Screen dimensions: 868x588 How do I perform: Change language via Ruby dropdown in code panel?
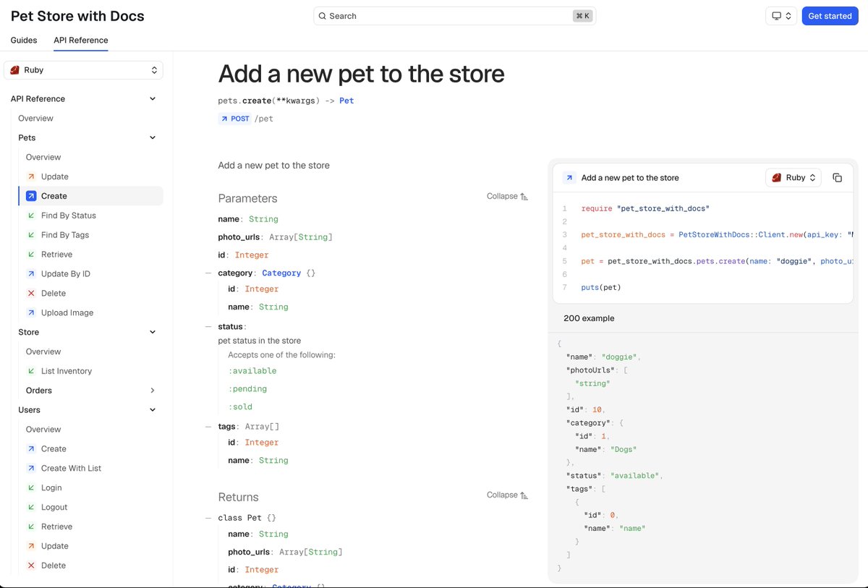coord(793,177)
